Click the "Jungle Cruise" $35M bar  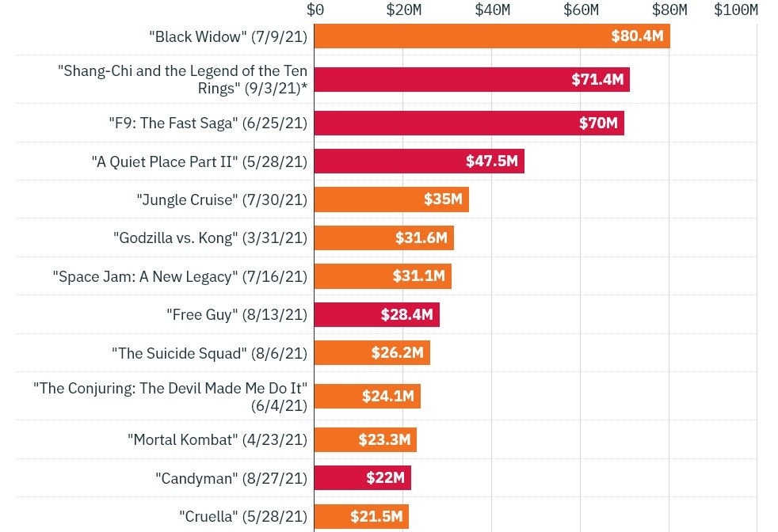391,199
